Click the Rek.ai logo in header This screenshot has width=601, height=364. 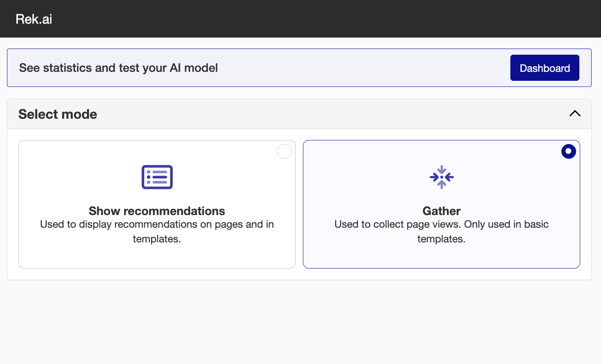coord(34,19)
